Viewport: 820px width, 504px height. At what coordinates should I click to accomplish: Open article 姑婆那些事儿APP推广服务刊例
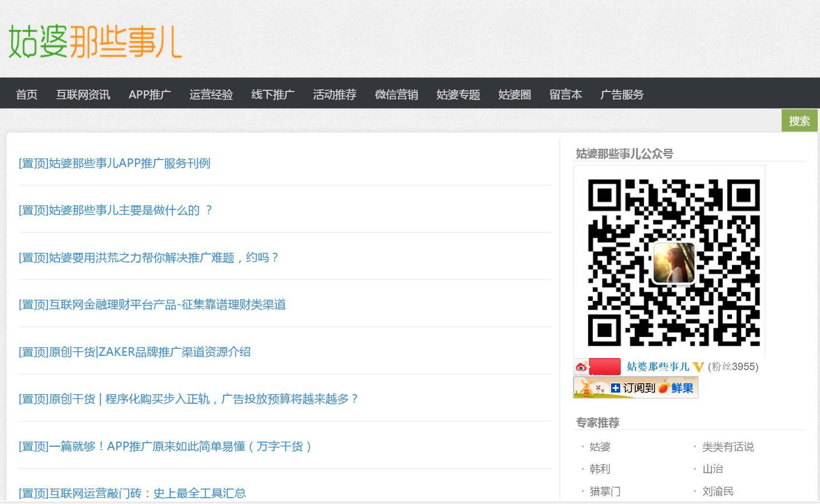point(114,163)
